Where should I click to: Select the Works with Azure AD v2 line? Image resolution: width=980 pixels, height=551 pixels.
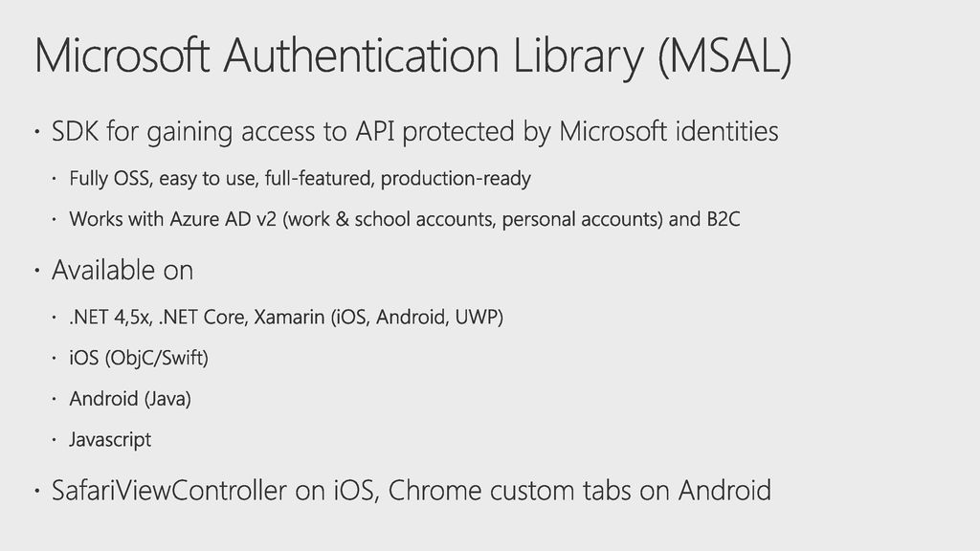pyautogui.click(x=405, y=219)
